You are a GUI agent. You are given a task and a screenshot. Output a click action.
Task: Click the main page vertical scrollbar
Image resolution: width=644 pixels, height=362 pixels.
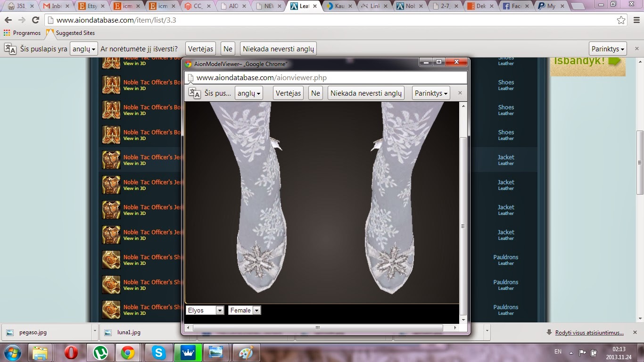click(x=640, y=163)
